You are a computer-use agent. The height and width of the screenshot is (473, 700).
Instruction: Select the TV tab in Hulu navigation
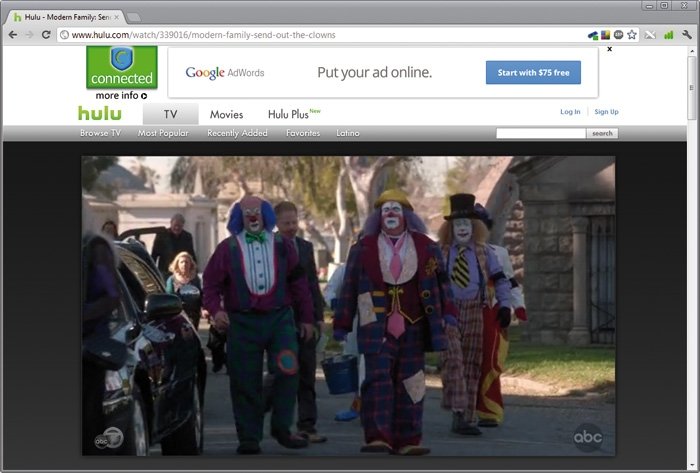[171, 114]
